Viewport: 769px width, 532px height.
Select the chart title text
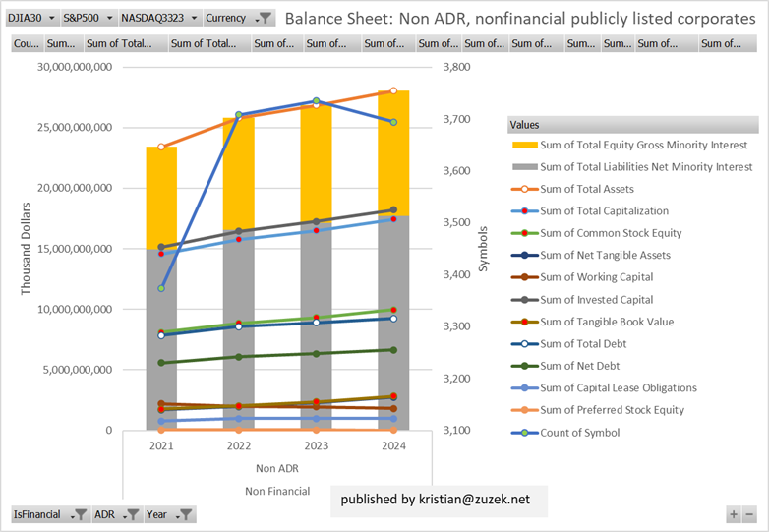click(x=519, y=18)
